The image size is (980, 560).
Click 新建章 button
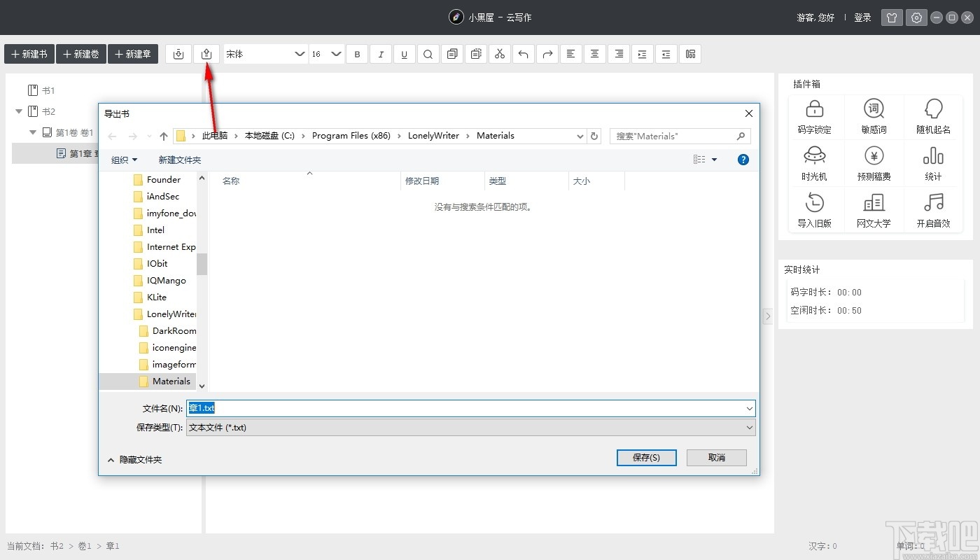(x=133, y=54)
